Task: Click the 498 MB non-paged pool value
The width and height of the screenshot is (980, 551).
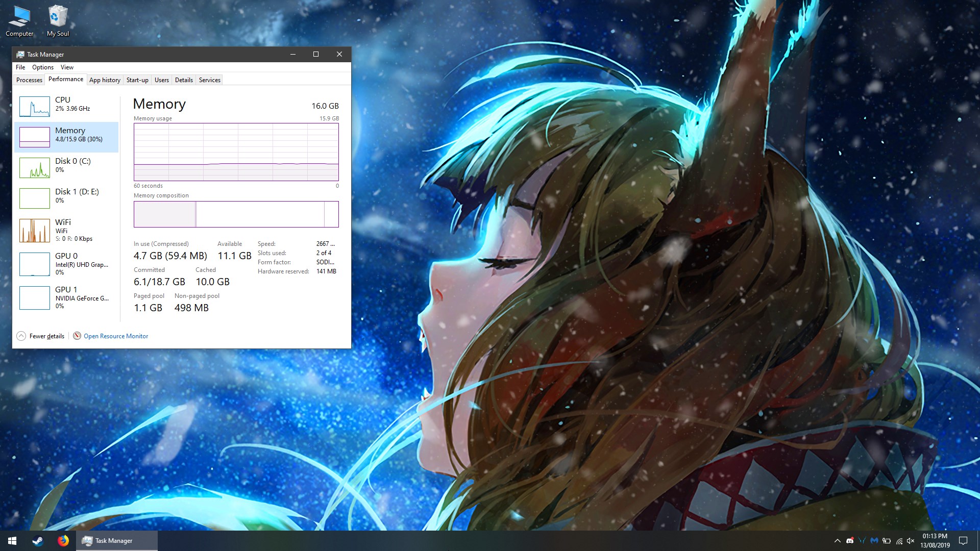Action: [191, 308]
